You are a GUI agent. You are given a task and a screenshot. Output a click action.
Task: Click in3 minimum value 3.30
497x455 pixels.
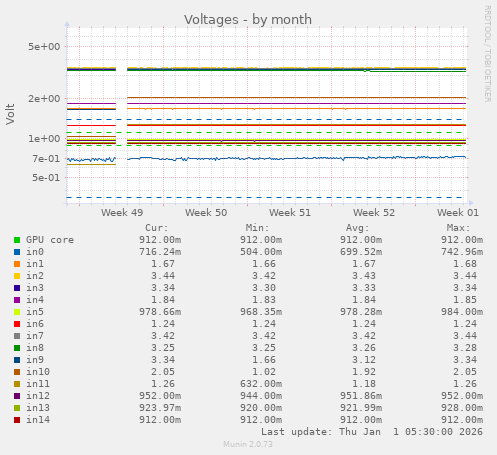[264, 288]
